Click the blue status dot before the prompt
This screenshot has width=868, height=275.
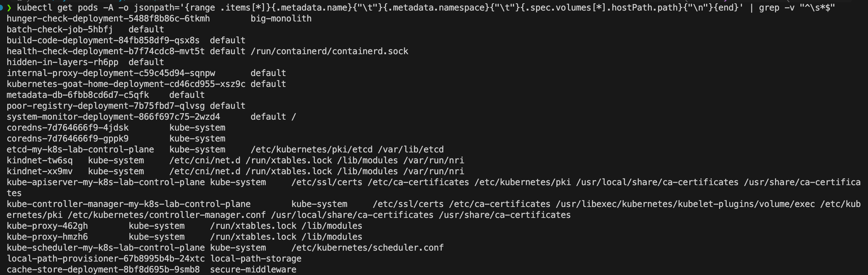[2, 7]
